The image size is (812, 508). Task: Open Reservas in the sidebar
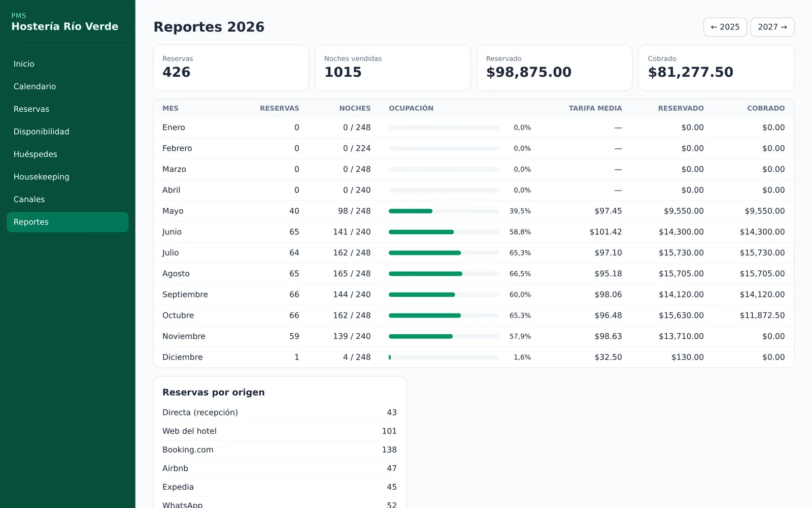coord(67,109)
